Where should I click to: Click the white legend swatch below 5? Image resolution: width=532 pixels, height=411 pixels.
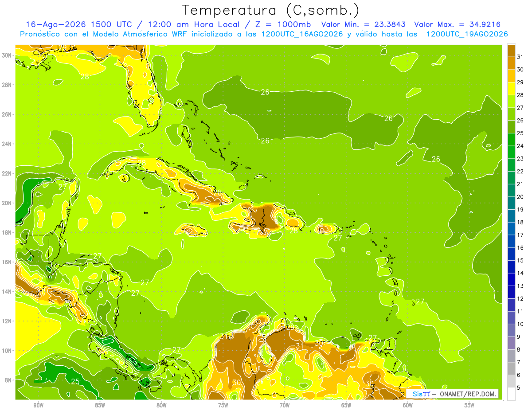511,394
